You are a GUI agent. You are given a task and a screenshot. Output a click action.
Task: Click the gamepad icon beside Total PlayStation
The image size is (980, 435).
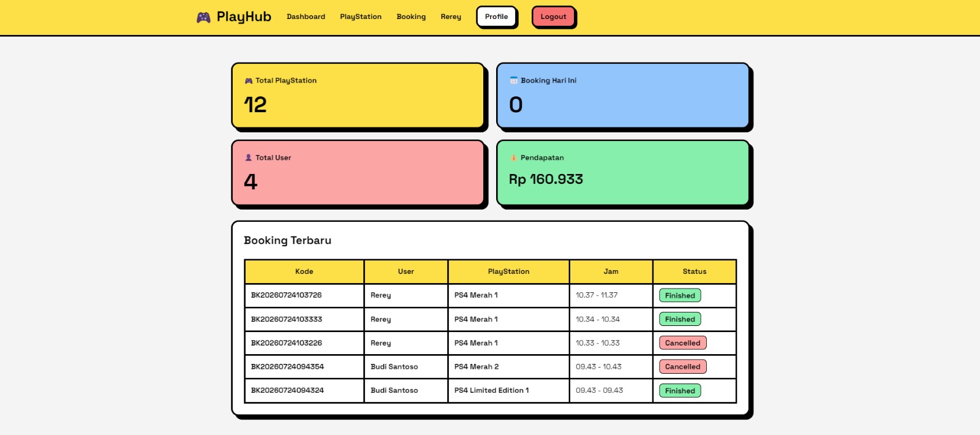[x=249, y=81]
